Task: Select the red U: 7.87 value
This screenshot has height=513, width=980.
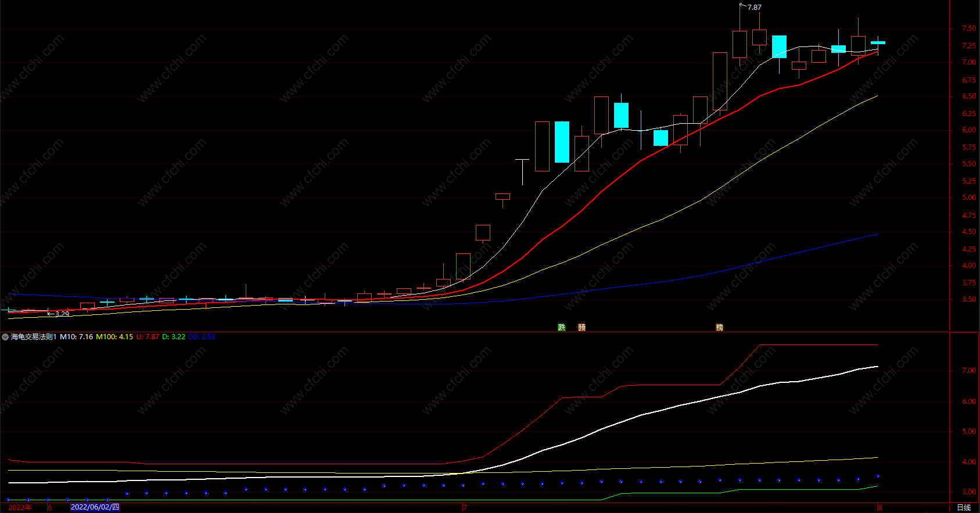Action: point(148,337)
